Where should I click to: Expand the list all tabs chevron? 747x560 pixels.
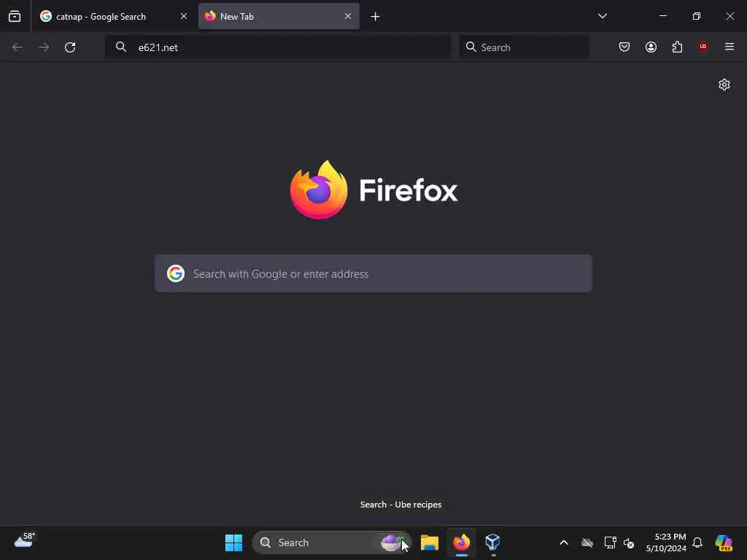pyautogui.click(x=602, y=16)
